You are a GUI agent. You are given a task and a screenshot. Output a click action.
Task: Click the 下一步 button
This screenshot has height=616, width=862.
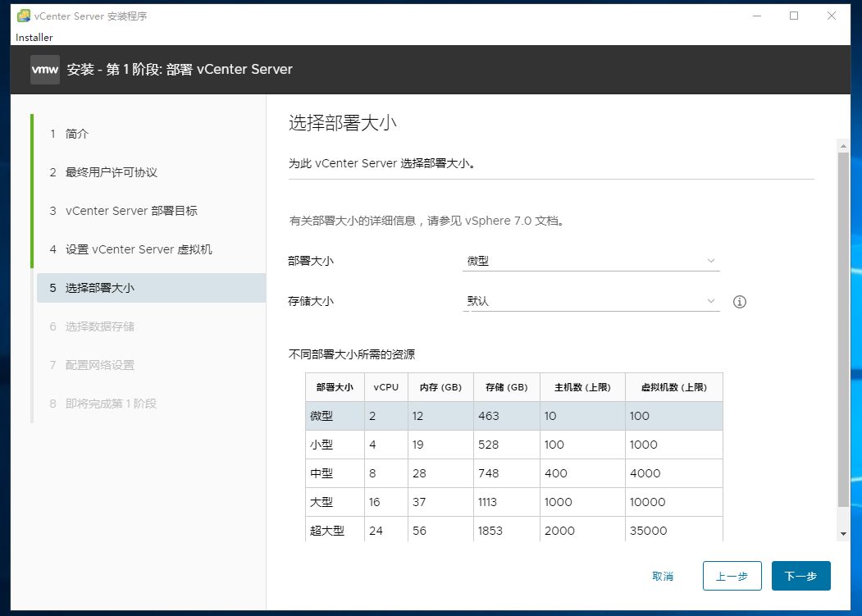801,576
